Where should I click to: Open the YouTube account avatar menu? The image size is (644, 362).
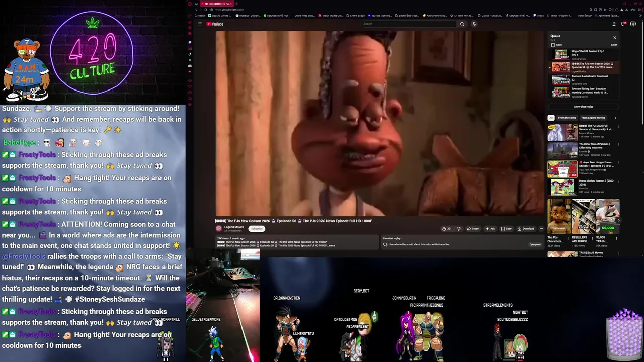(633, 24)
